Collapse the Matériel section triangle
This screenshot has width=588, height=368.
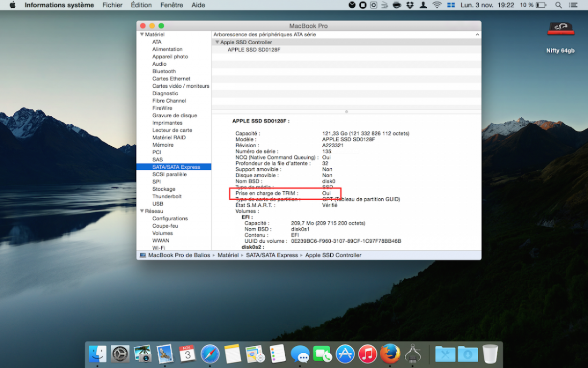coord(142,35)
